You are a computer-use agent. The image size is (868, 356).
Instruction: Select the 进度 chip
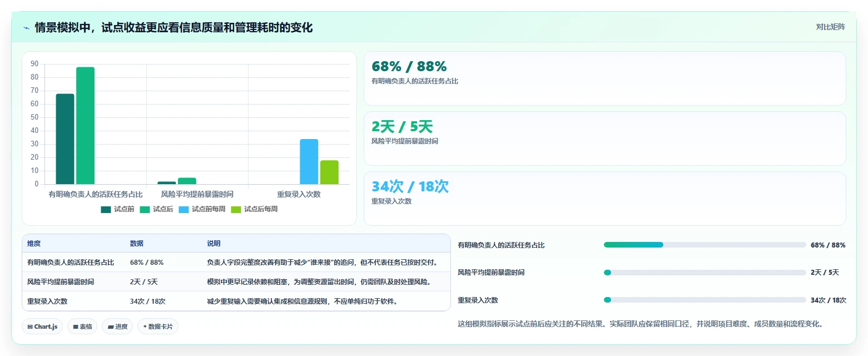117,327
